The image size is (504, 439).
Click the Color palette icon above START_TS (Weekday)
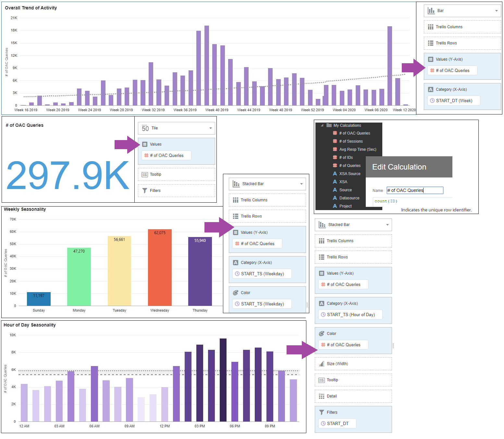(x=236, y=293)
